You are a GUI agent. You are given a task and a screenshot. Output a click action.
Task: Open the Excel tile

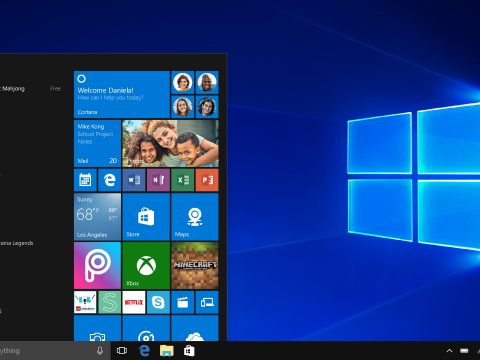183,180
